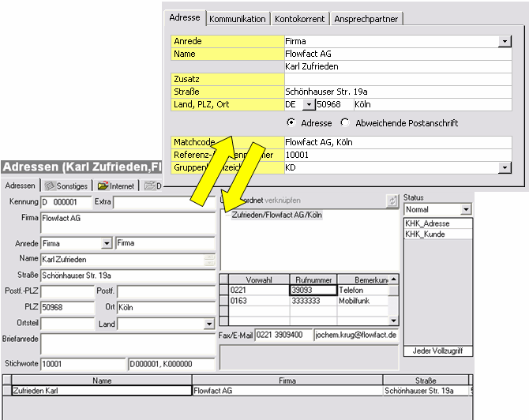The height and width of the screenshot is (420, 529).
Task: Click the Name column header in bottom grid
Action: pos(102,381)
